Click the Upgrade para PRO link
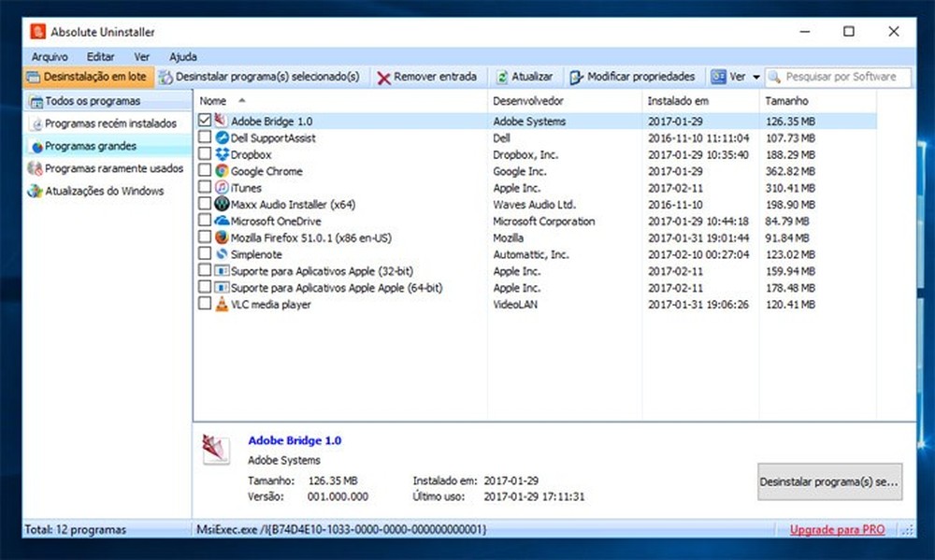 [x=837, y=529]
